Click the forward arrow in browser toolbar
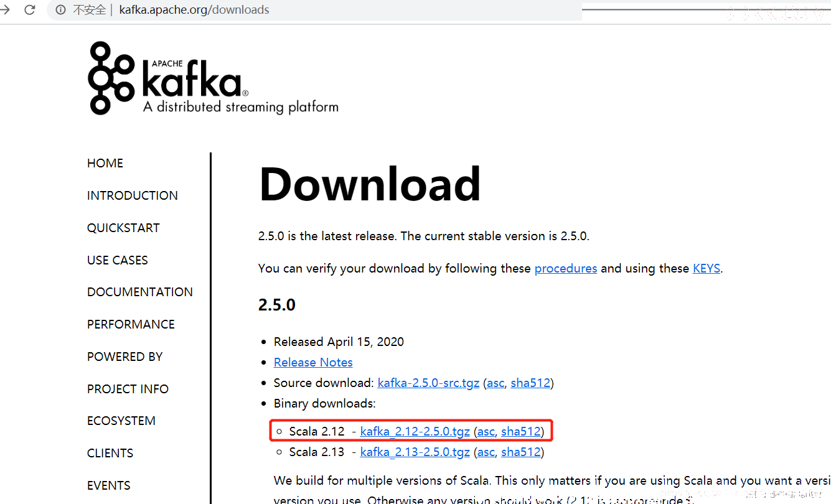Screen dimensions: 831x504 [4, 10]
